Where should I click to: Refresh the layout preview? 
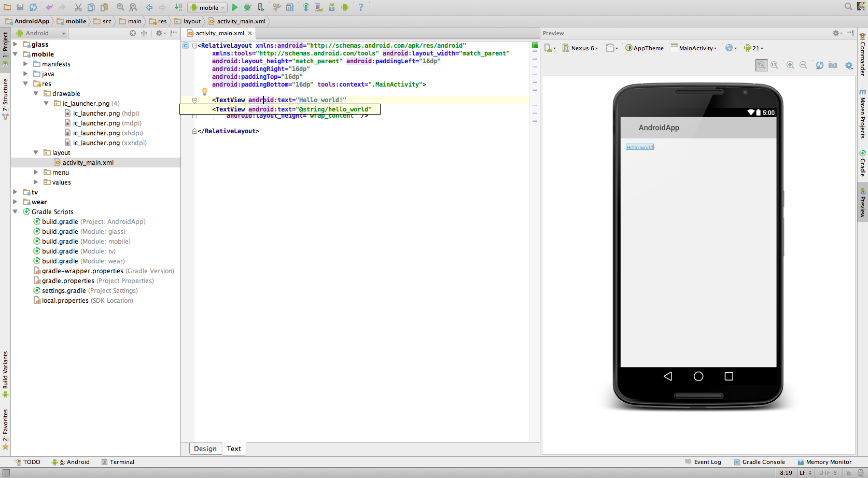tap(819, 65)
